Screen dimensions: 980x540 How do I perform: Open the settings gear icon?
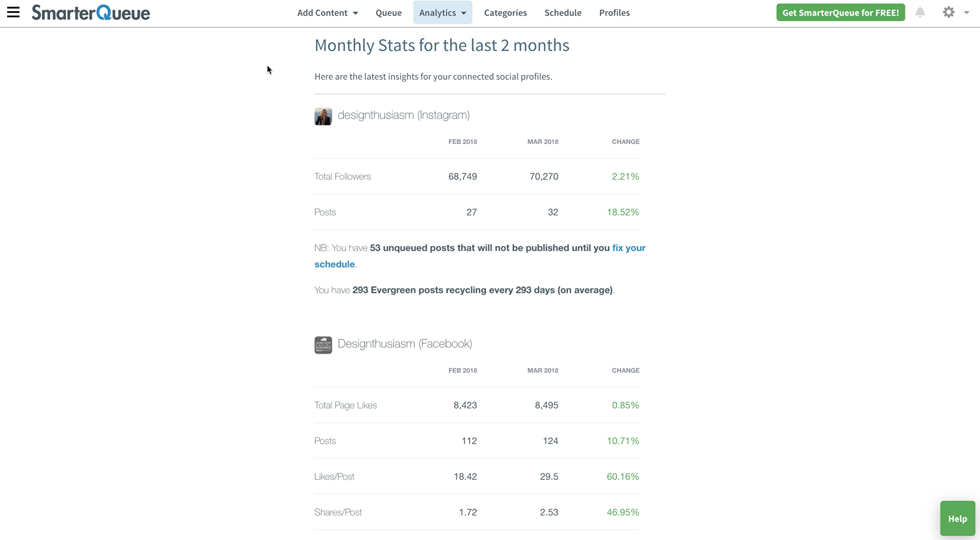pyautogui.click(x=948, y=12)
